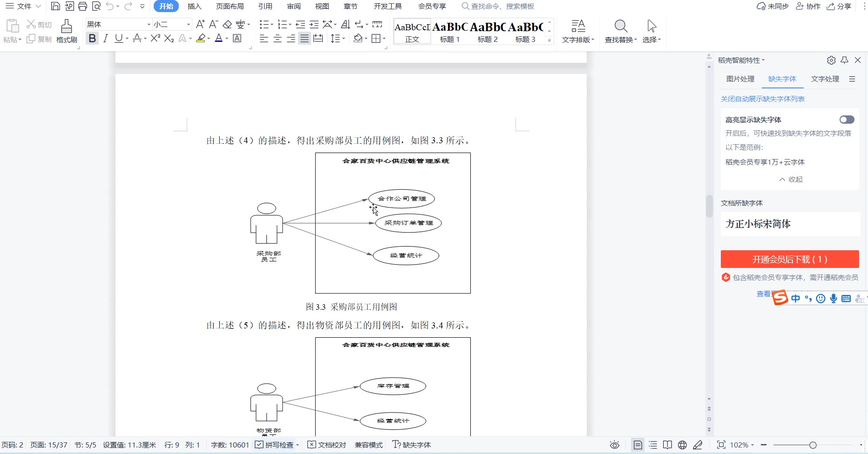Click the Save document icon
This screenshot has width=868, height=454.
[x=55, y=6]
